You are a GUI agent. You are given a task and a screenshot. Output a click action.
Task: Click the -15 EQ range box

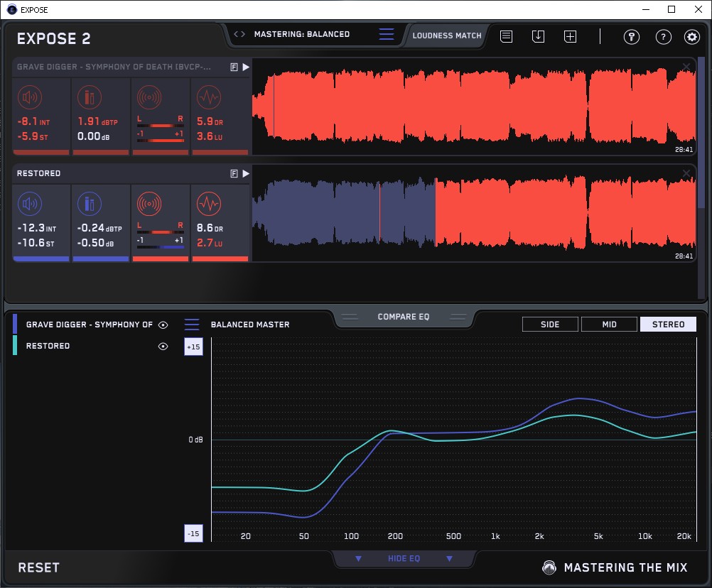193,533
